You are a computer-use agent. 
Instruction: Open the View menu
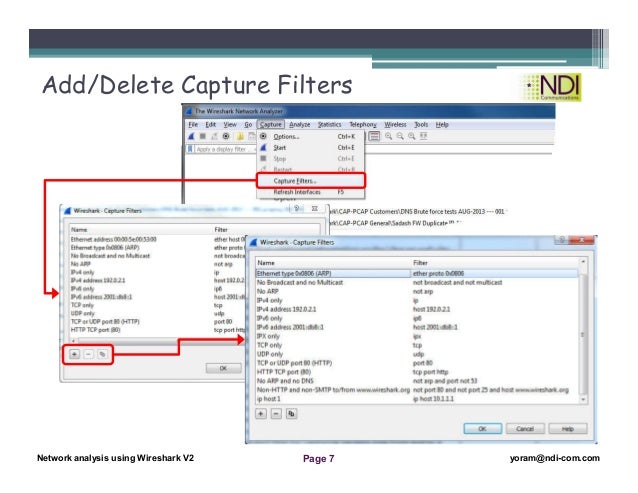pos(230,124)
